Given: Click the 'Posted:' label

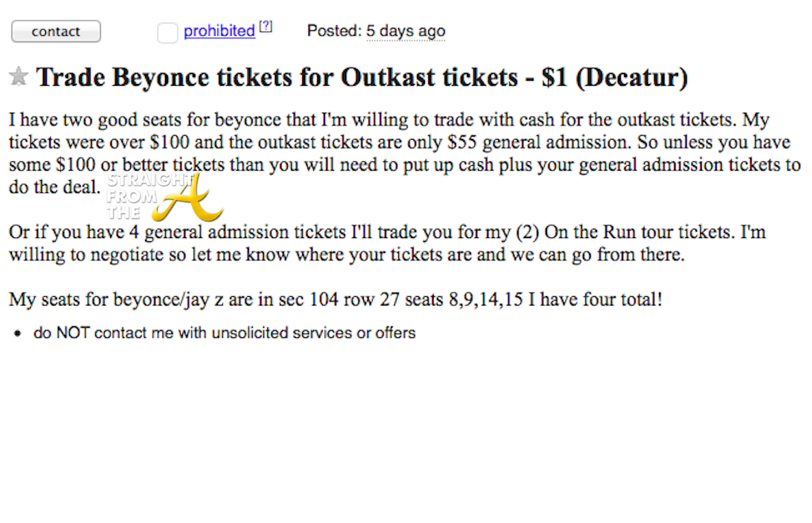Looking at the screenshot, I should click(x=334, y=31).
